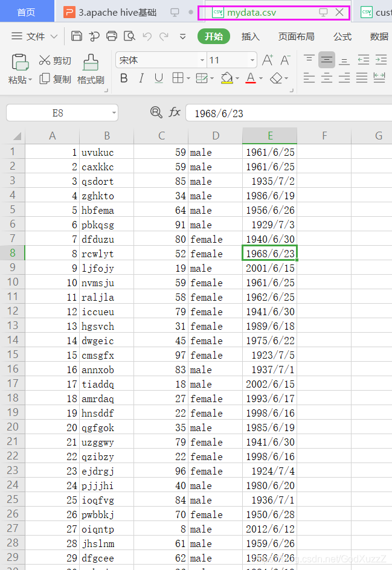Click the cell merge icon
The image size is (392, 570).
click(x=202, y=78)
